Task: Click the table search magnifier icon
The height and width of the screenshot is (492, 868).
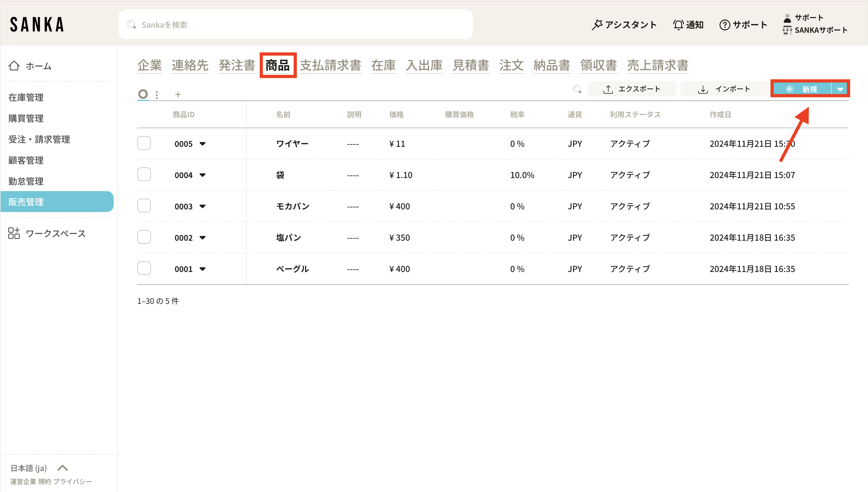Action: 577,89
